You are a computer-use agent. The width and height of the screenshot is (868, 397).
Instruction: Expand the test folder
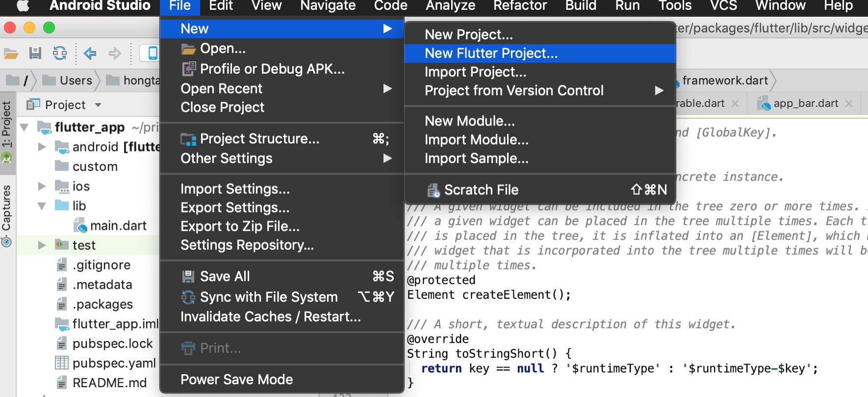(42, 245)
